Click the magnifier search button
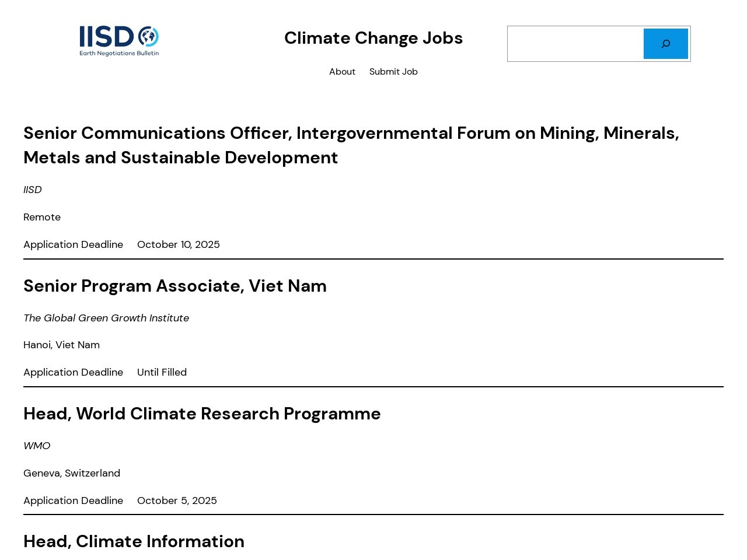Image resolution: width=747 pixels, height=560 pixels. [665, 44]
